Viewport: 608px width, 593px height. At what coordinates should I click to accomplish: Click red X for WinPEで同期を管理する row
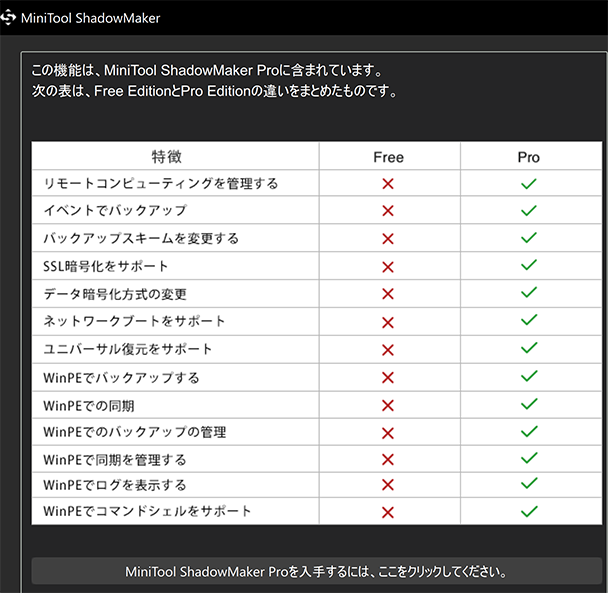pos(388,460)
